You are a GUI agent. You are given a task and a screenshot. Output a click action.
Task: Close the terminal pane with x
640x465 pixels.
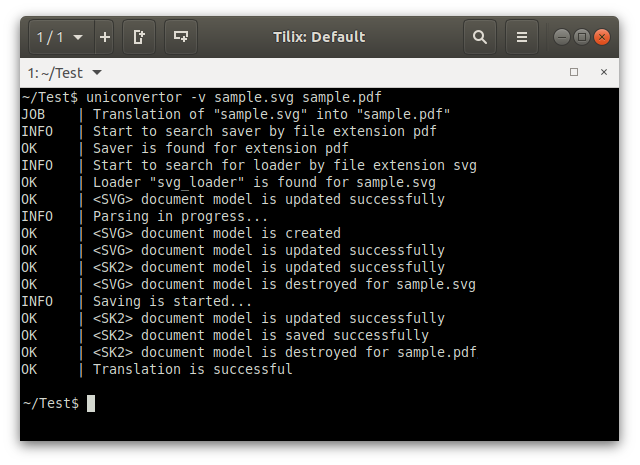click(x=604, y=72)
